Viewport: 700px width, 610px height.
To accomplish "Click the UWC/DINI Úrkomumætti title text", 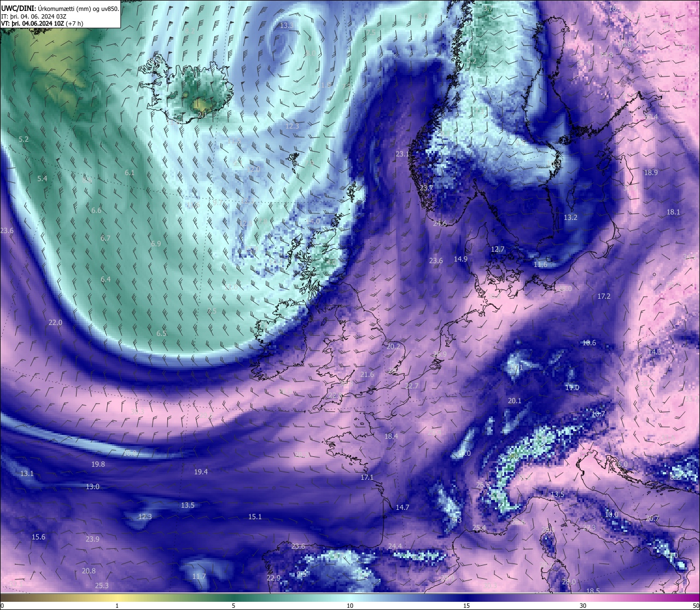I will coord(60,8).
